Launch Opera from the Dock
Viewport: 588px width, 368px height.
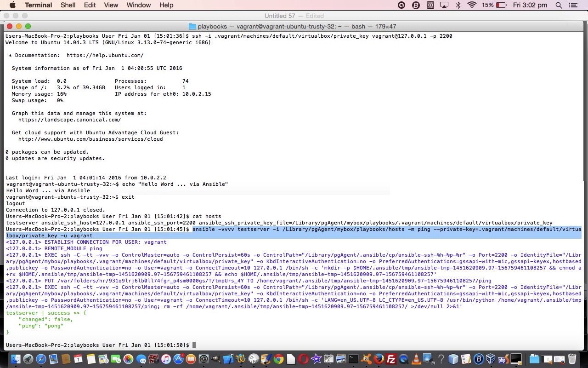click(x=303, y=359)
